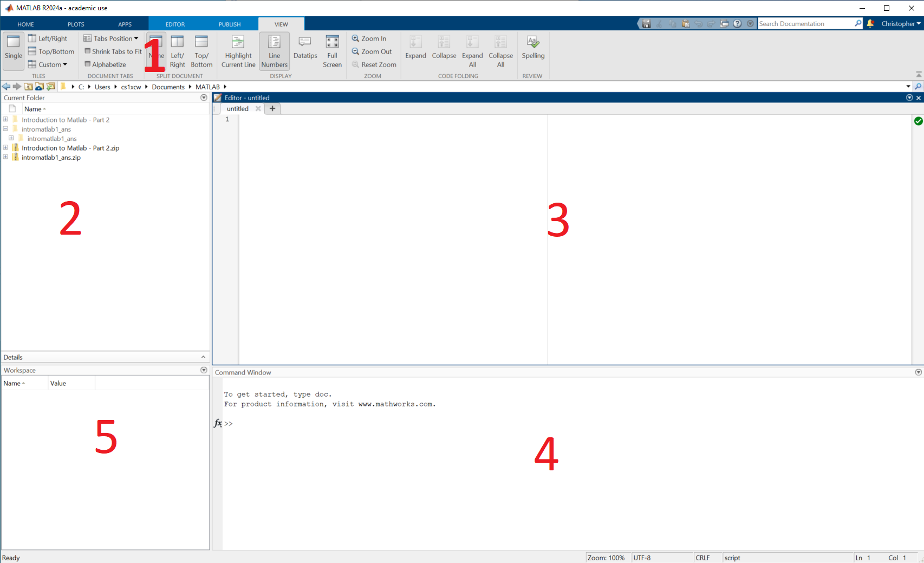Toggle Left/Right split document view
The width and height of the screenshot is (924, 563).
point(177,50)
